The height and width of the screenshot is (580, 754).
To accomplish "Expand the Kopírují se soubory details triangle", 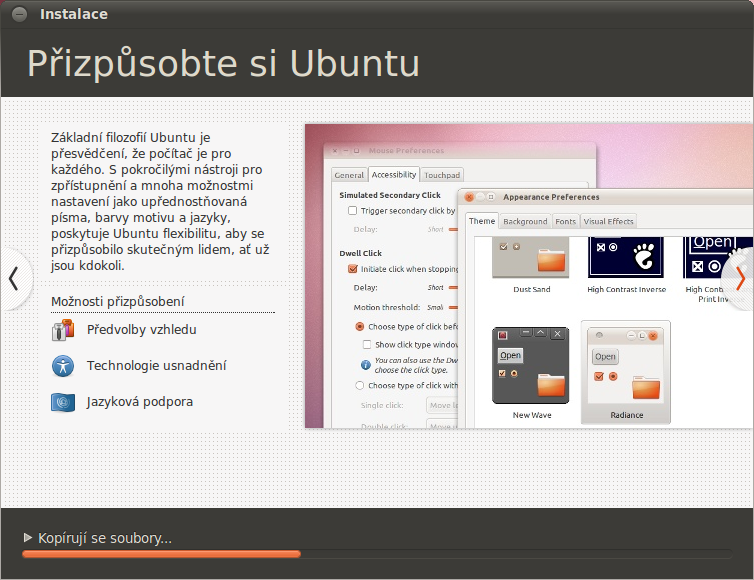I will [x=28, y=538].
